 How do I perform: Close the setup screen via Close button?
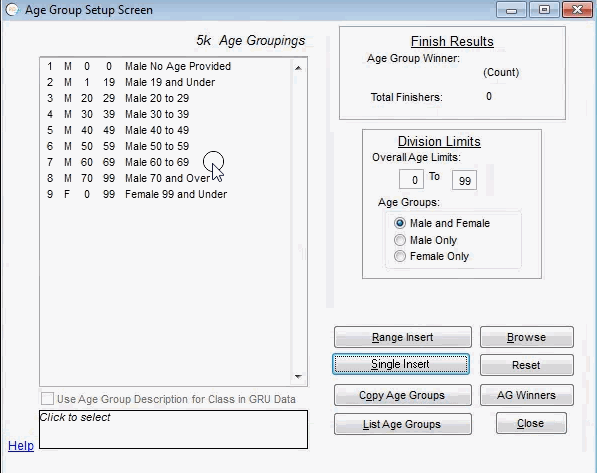point(531,423)
